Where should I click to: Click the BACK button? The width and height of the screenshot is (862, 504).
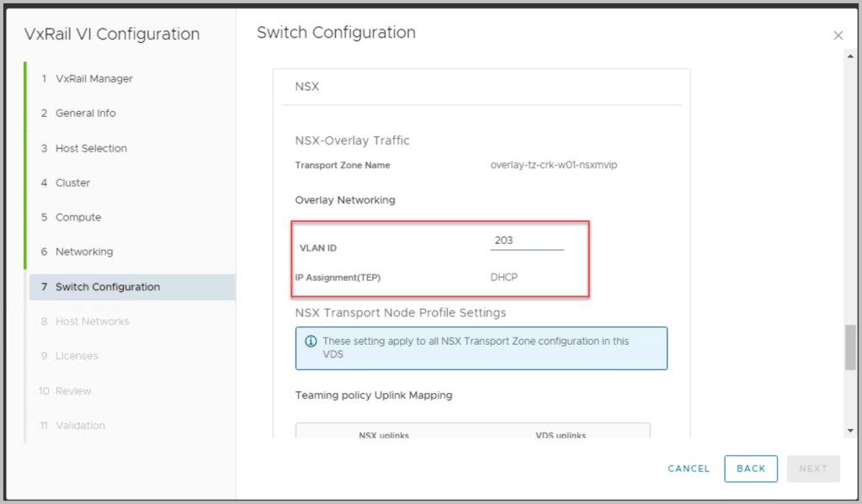click(x=750, y=469)
